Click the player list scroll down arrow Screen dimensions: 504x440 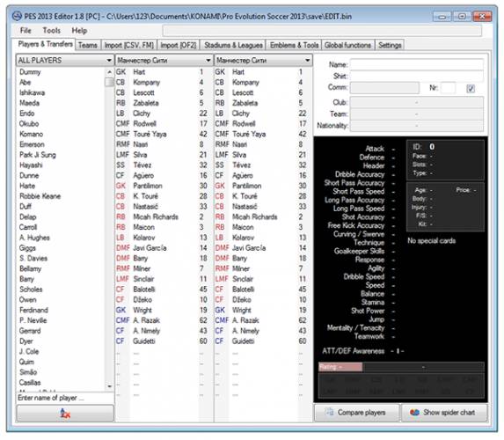pyautogui.click(x=109, y=386)
